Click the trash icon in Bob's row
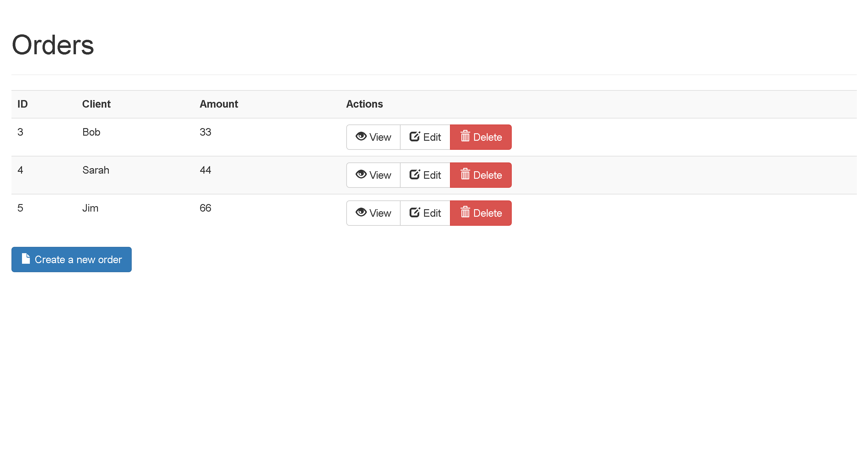Screen dimensions: 868x469 pyautogui.click(x=465, y=137)
